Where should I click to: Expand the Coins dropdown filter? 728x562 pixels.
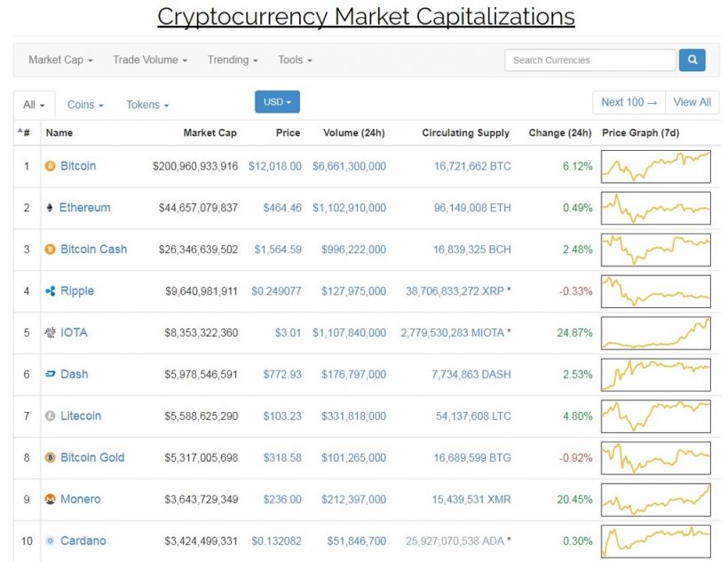pos(84,105)
